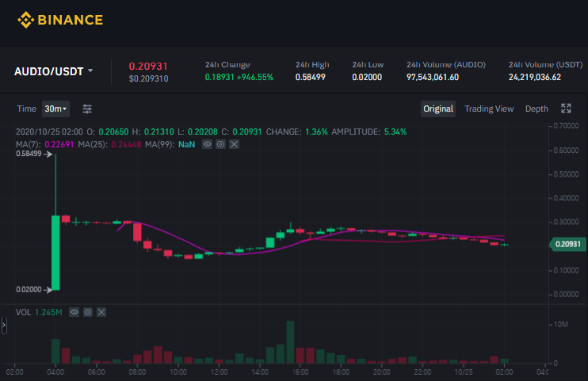Click the 24h Volume (USDT) value 24,219,036.62
This screenshot has height=381, width=588.
[x=535, y=78]
